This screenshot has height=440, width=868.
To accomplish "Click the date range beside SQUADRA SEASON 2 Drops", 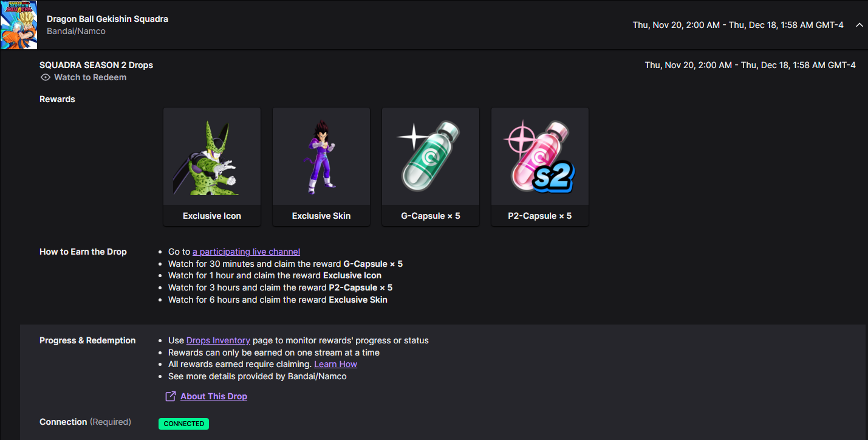I will (x=750, y=65).
